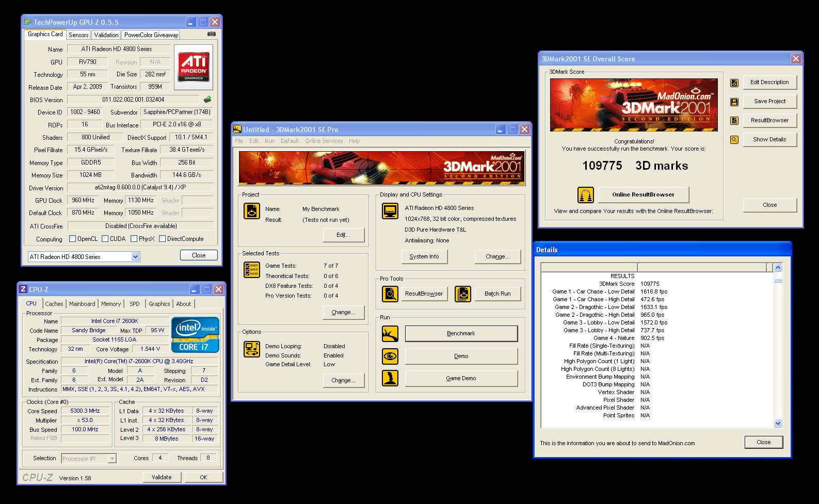The width and height of the screenshot is (819, 504).
Task: Click the Benchmark runner icon
Action: (x=390, y=334)
